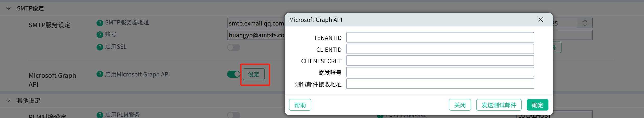Click the 帮助 button in dialog

300,105
